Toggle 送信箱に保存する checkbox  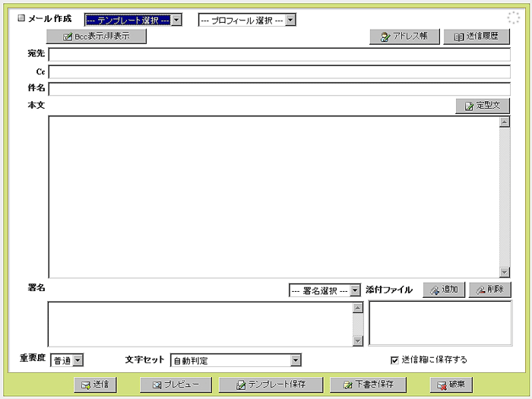394,360
